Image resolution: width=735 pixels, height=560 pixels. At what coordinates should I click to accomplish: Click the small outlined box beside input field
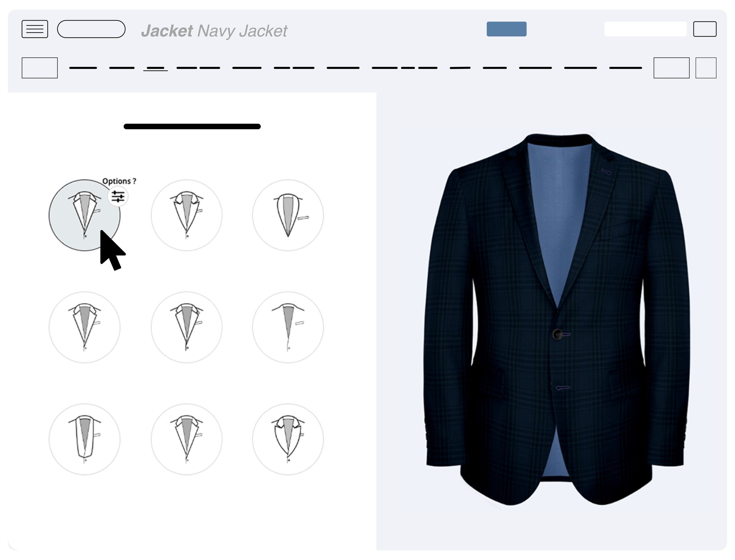tap(705, 29)
